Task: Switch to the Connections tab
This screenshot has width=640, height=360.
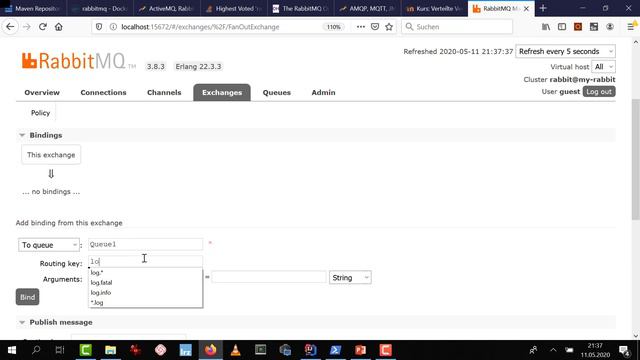Action: coord(103,93)
